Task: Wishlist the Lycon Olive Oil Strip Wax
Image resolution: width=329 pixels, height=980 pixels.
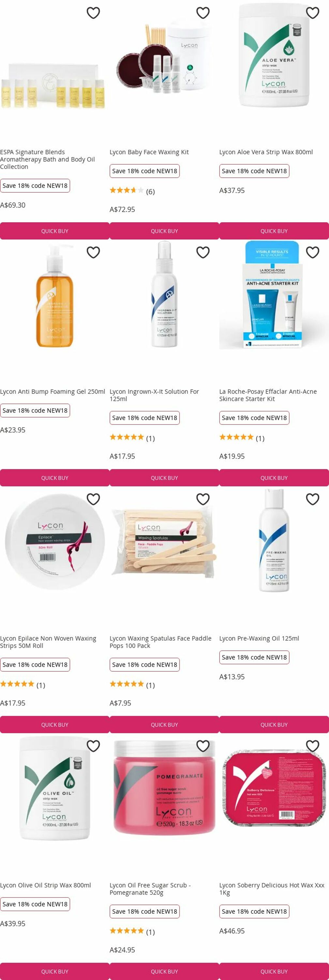Action: click(93, 746)
